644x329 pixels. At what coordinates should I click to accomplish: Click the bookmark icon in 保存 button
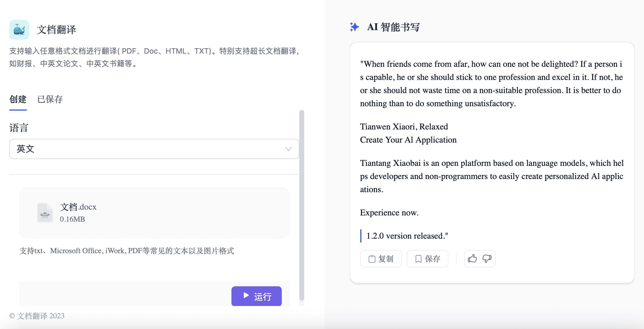click(418, 259)
